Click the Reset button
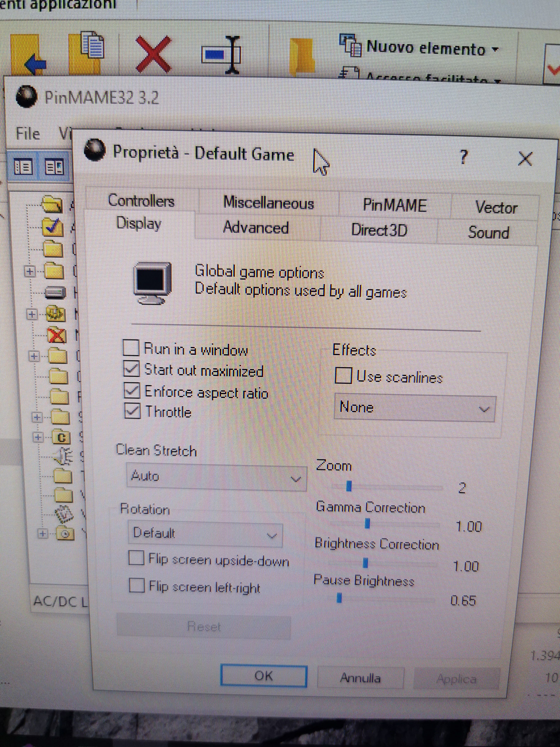This screenshot has height=747, width=560. [203, 626]
